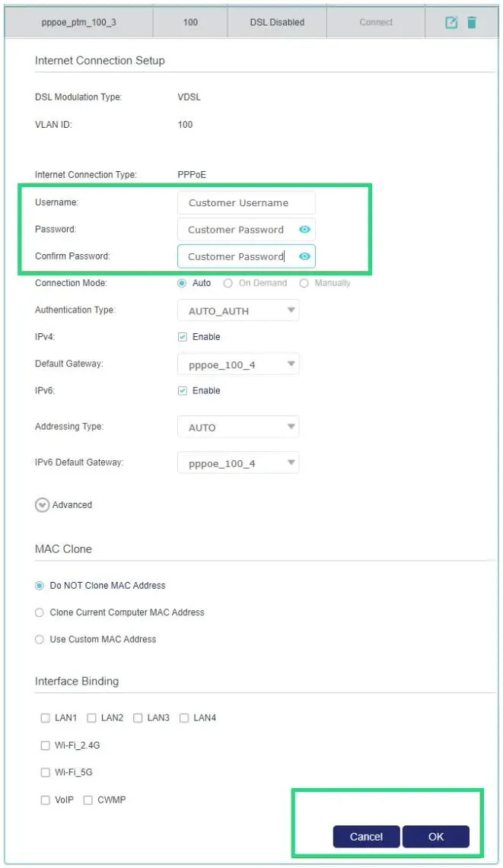Select Use Custom MAC Address
The height and width of the screenshot is (868, 503).
39,639
